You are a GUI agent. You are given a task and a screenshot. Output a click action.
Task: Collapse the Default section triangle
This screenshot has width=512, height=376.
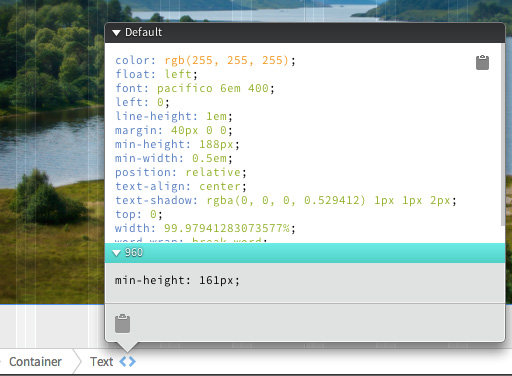116,33
